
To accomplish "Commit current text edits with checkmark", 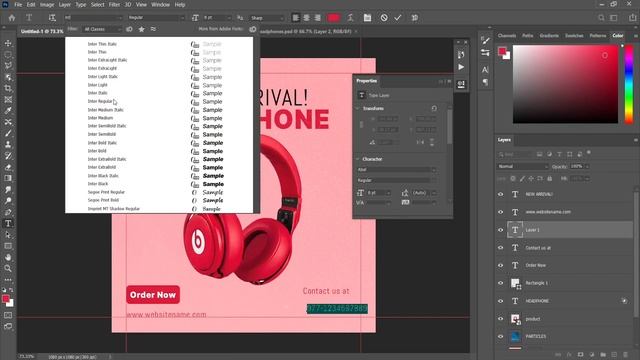I will (398, 18).
